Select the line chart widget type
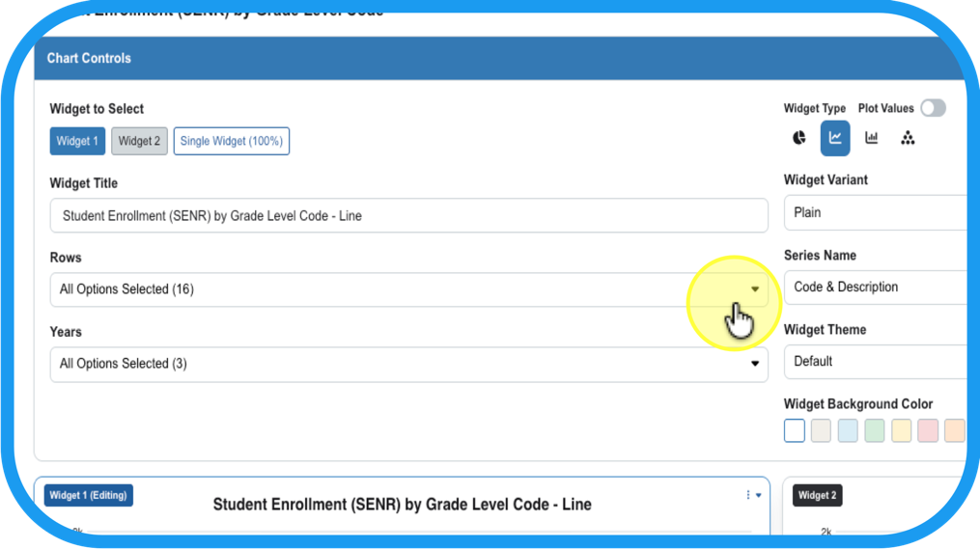The image size is (980, 549). [x=835, y=138]
